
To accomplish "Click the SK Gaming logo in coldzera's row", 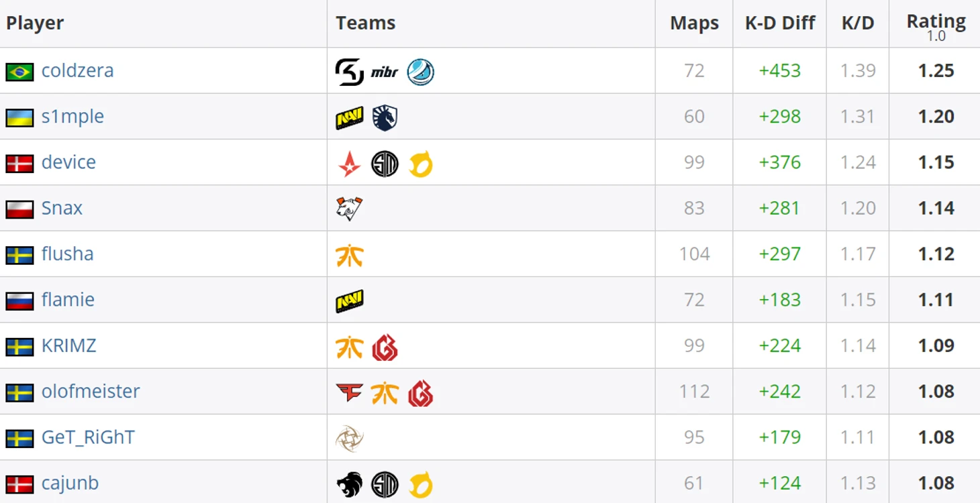I will click(349, 72).
